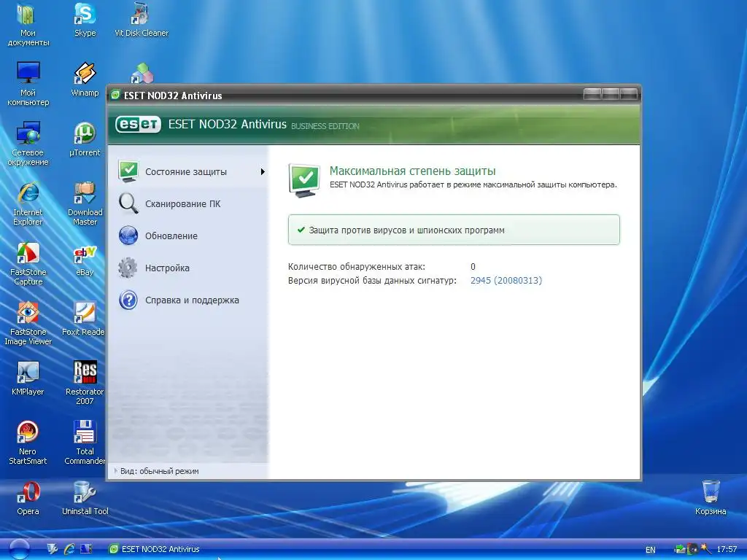Click the Start button orb
Image resolution: width=747 pixels, height=560 pixels.
click(x=19, y=549)
